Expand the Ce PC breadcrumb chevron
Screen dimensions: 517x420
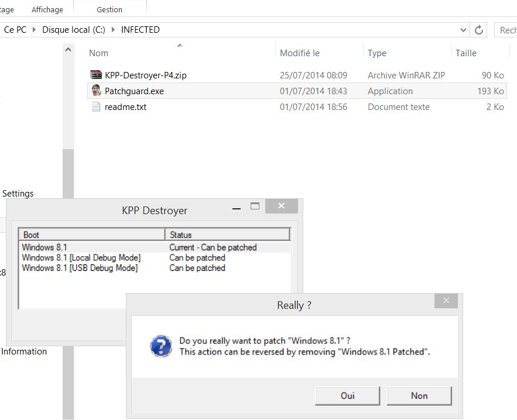(34, 30)
